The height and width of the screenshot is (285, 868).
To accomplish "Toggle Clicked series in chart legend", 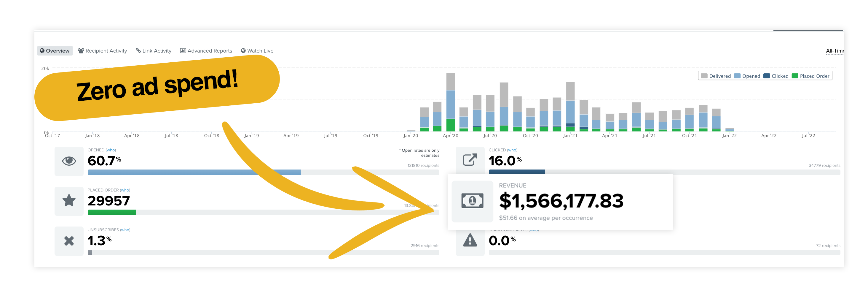I will pos(776,76).
